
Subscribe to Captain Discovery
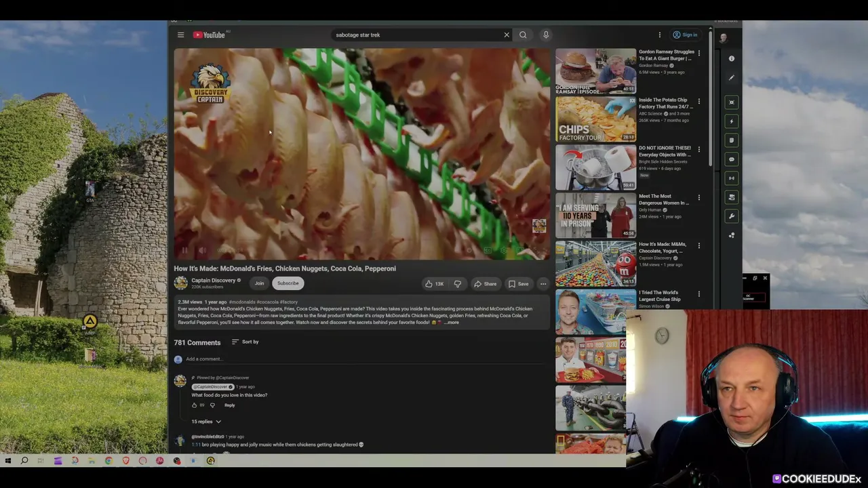[x=288, y=283]
